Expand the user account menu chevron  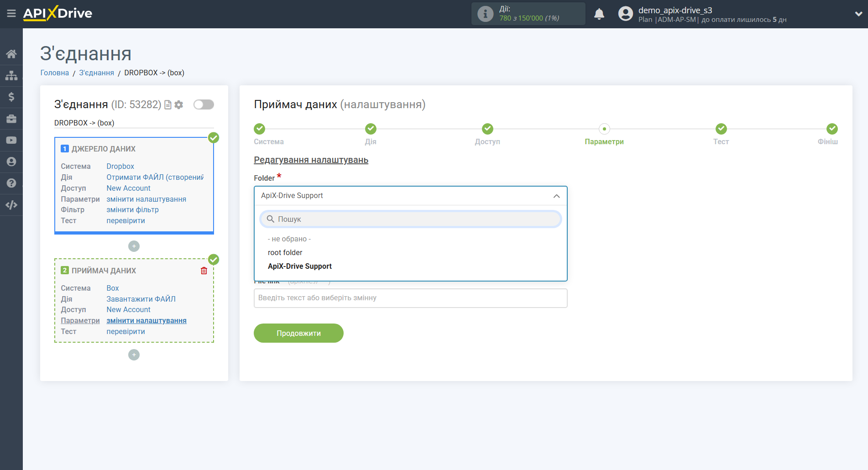click(x=858, y=14)
